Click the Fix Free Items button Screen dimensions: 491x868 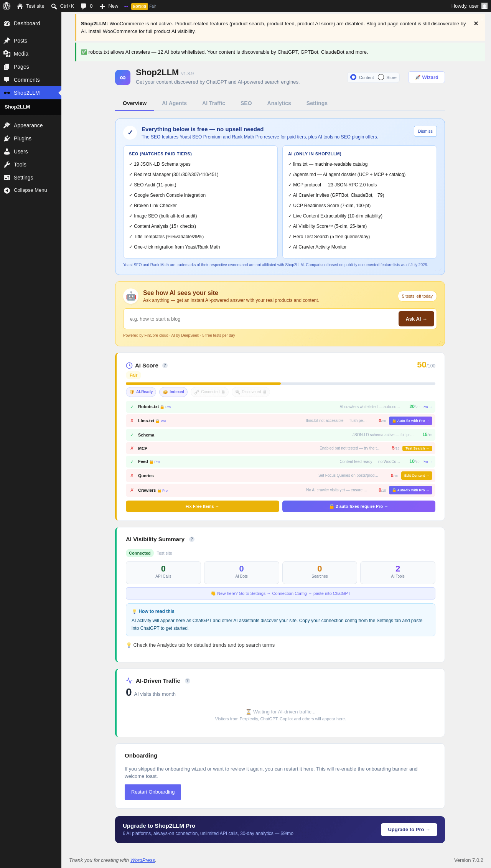click(x=203, y=506)
